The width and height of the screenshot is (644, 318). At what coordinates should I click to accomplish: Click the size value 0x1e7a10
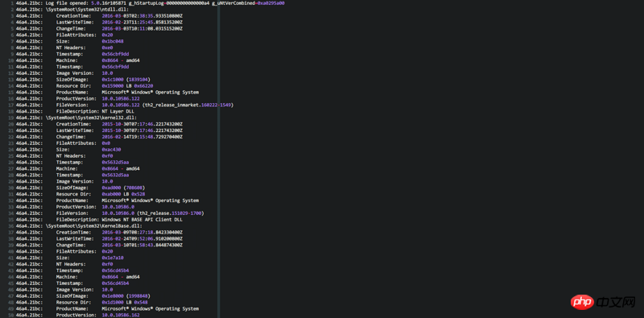(x=113, y=258)
